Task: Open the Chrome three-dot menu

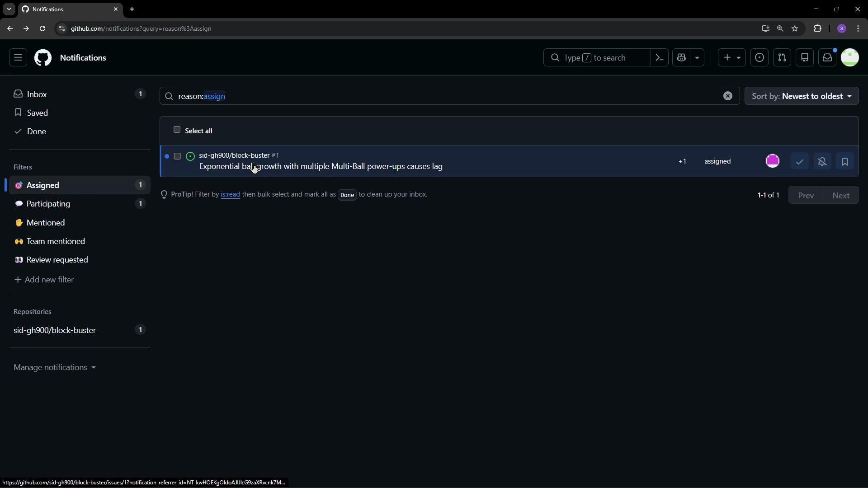Action: (859, 28)
